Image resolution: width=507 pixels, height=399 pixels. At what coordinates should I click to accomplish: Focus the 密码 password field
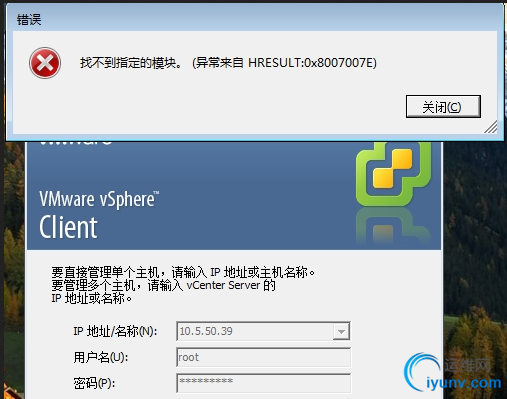[x=263, y=383]
